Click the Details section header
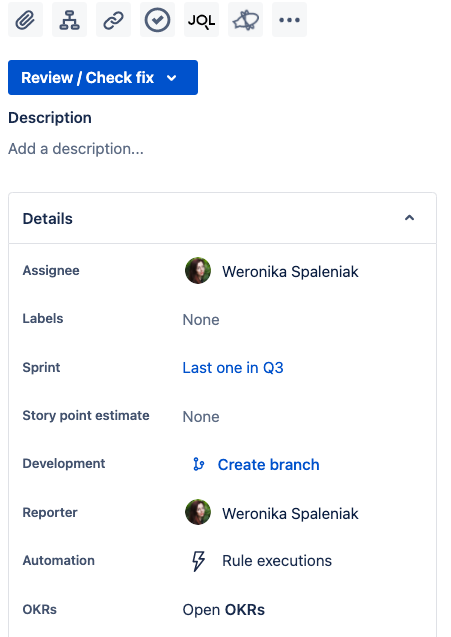The image size is (451, 637). tap(222, 219)
